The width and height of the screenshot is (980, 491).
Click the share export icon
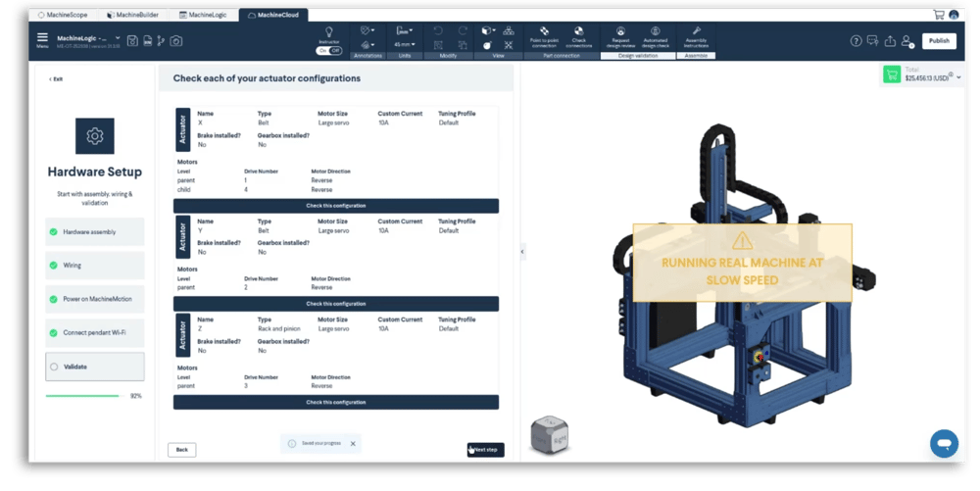[x=890, y=40]
